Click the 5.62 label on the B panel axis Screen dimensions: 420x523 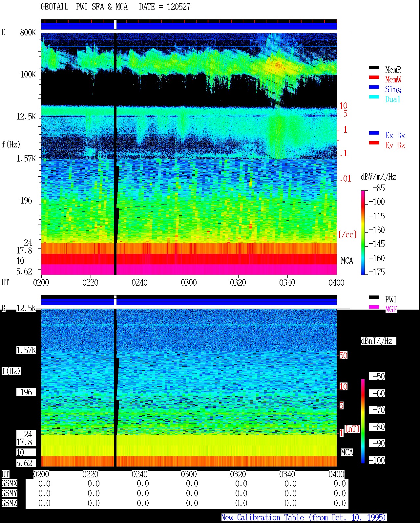tap(24, 463)
